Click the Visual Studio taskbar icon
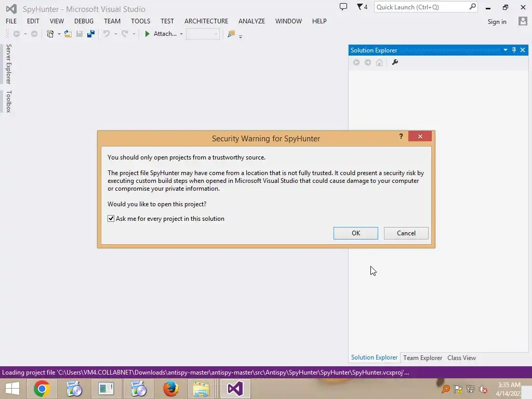Screen dimensions: 532x399 tap(235, 389)
